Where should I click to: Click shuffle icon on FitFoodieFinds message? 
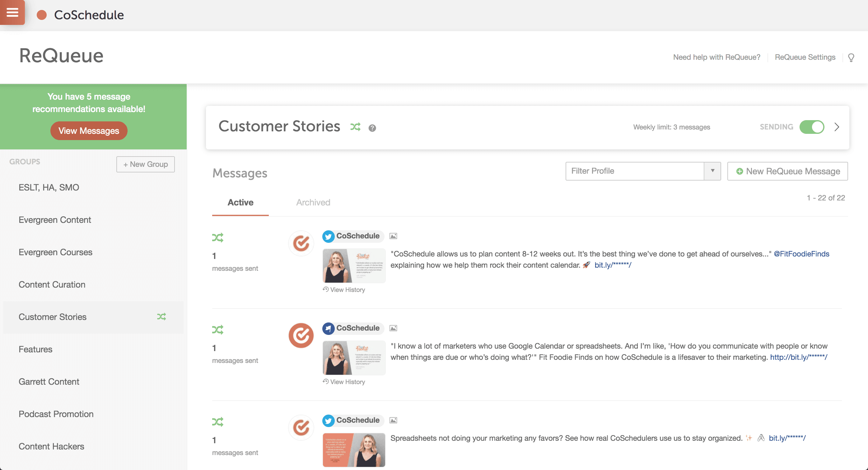pyautogui.click(x=218, y=237)
